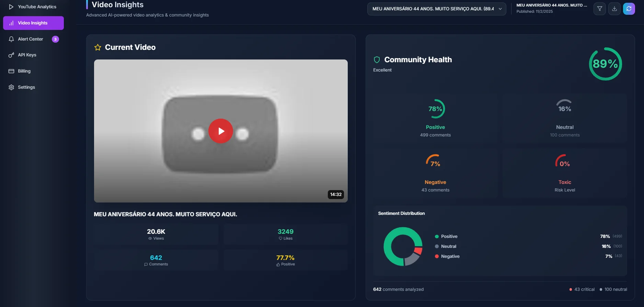Click the 'Published: 11/2/2025' text
This screenshot has height=307, width=644.
[x=534, y=12]
